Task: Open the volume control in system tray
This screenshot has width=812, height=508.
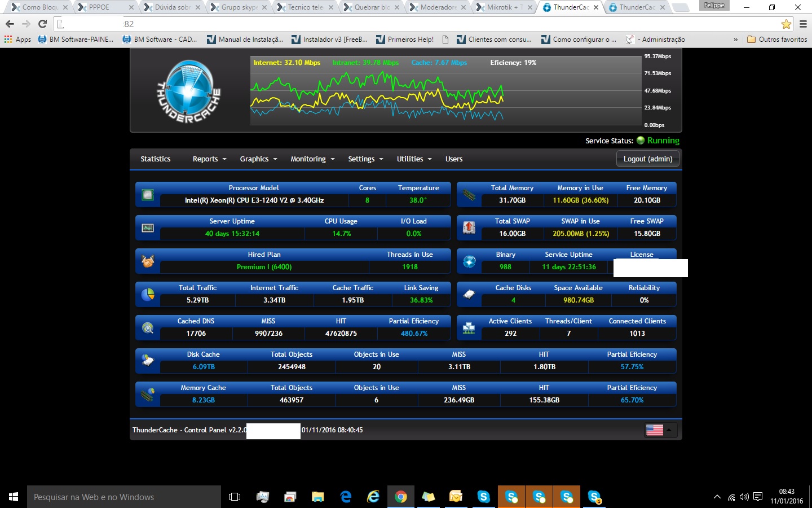Action: pos(744,497)
